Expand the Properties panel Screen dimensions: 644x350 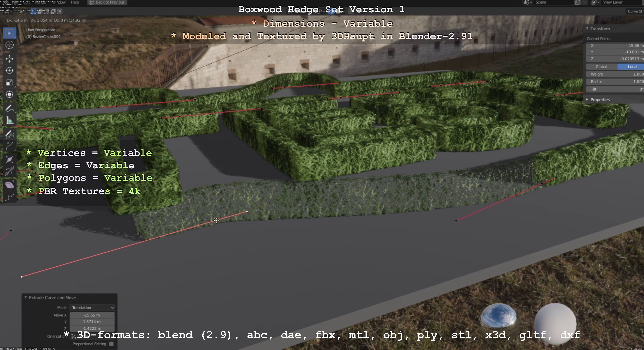[587, 100]
